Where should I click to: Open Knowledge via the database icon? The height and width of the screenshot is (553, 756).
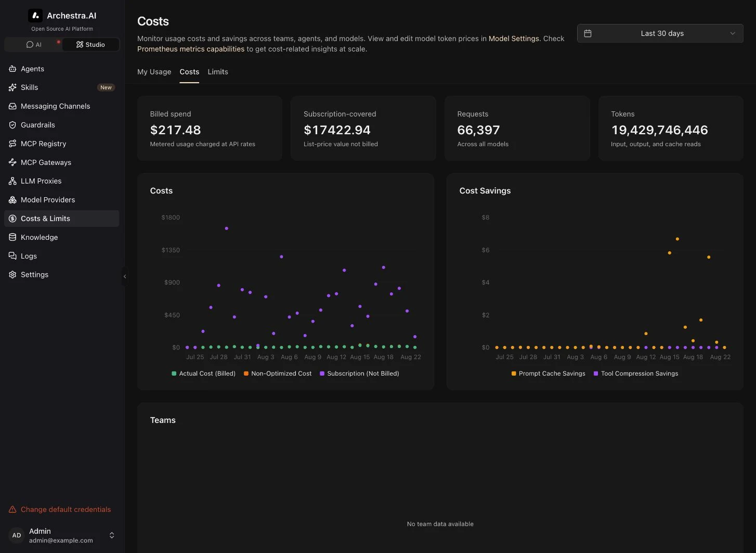point(12,237)
